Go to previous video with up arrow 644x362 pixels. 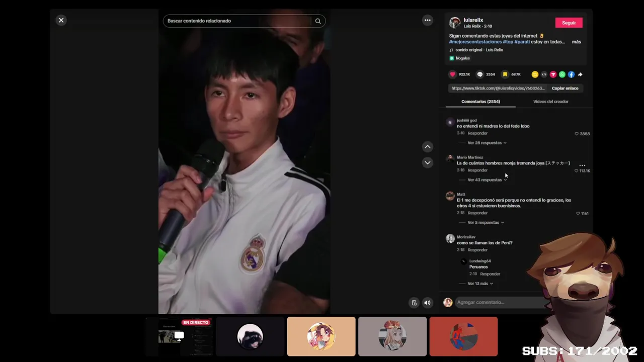click(427, 147)
